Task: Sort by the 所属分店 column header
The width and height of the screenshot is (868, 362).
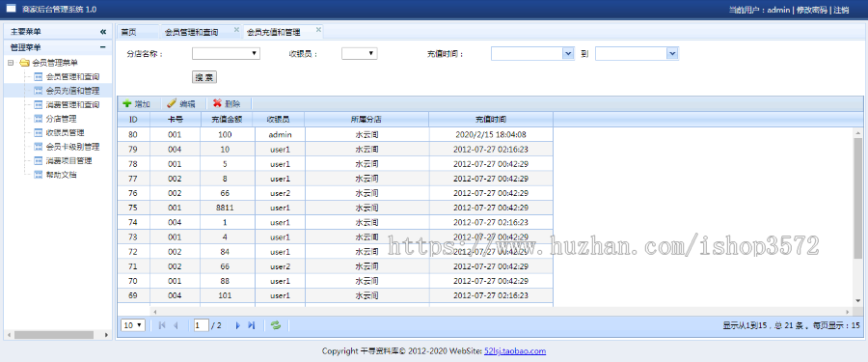Action: point(366,119)
